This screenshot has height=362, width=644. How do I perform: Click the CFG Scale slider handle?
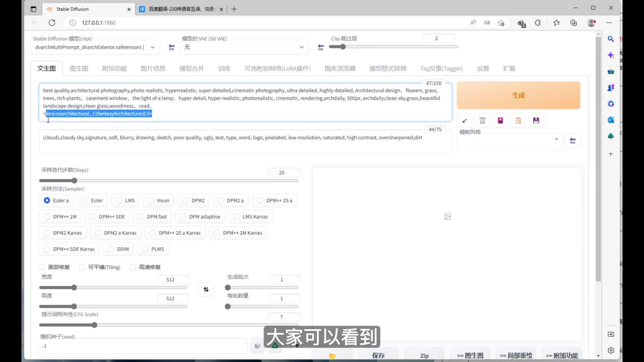pyautogui.click(x=95, y=325)
